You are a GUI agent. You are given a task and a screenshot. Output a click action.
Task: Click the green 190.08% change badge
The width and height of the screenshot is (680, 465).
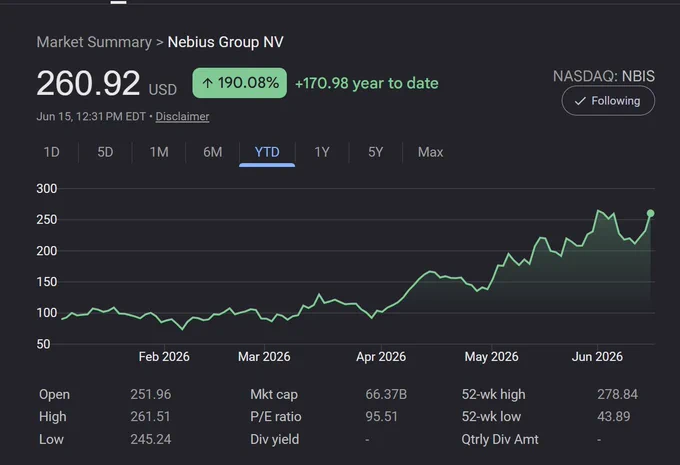(239, 83)
